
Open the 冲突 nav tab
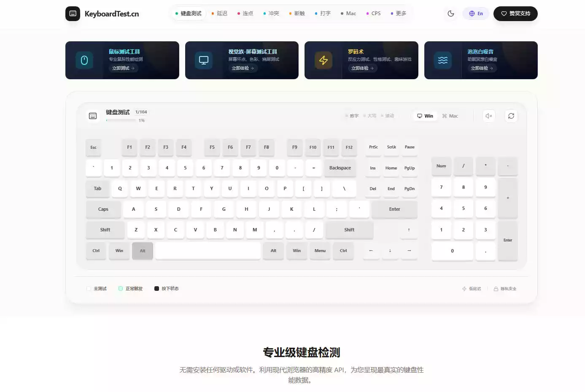coord(271,13)
